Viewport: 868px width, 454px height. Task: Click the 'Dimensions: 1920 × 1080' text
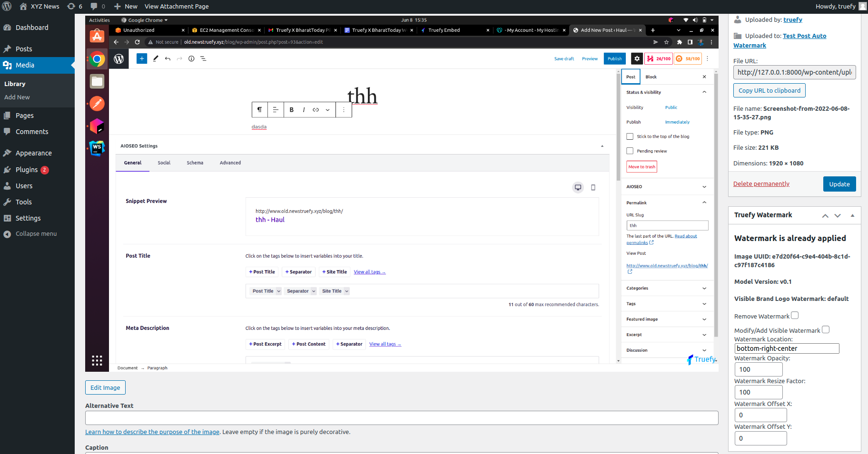(x=769, y=164)
